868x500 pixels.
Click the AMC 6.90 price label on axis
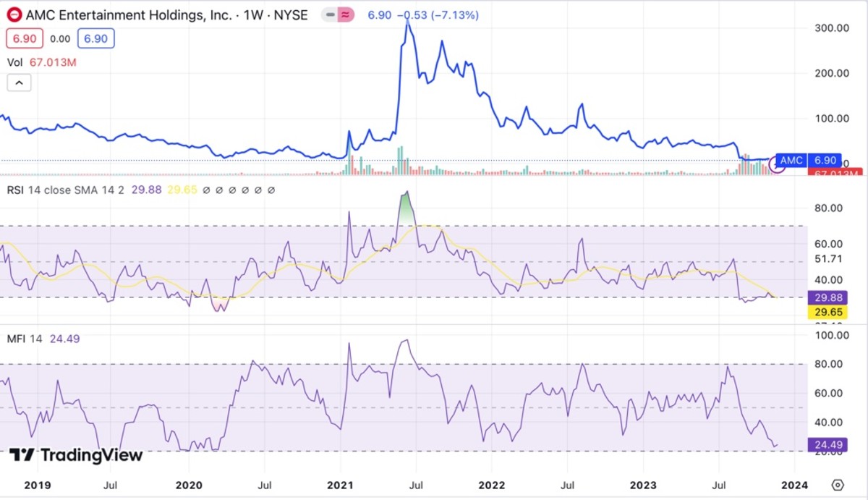807,160
